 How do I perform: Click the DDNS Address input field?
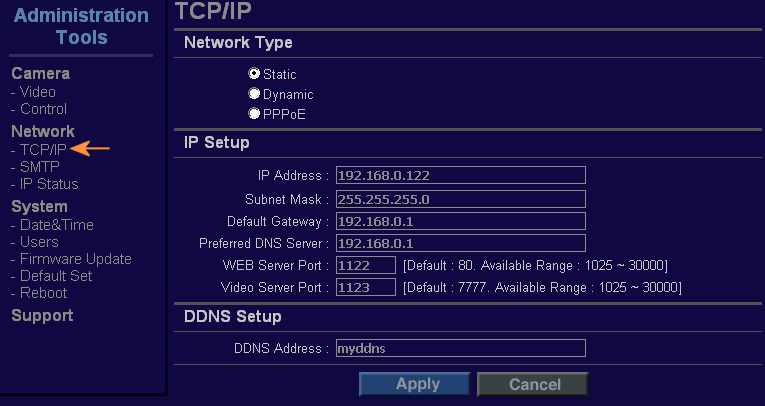click(x=461, y=348)
